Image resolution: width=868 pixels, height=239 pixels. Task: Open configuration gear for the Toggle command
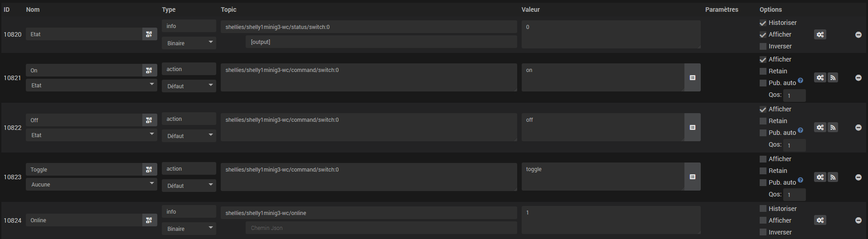[x=820, y=177]
